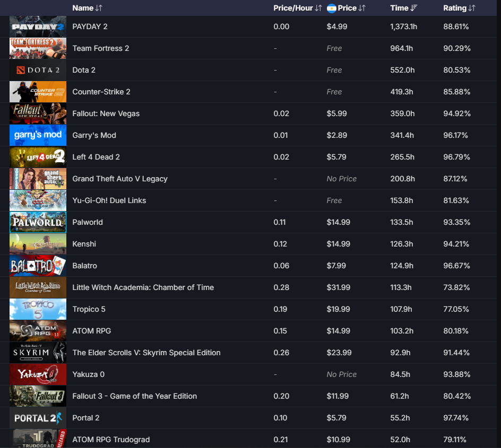Select the Team Fortress 2 title
Image resolution: width=501 pixels, height=448 pixels.
[x=101, y=48]
